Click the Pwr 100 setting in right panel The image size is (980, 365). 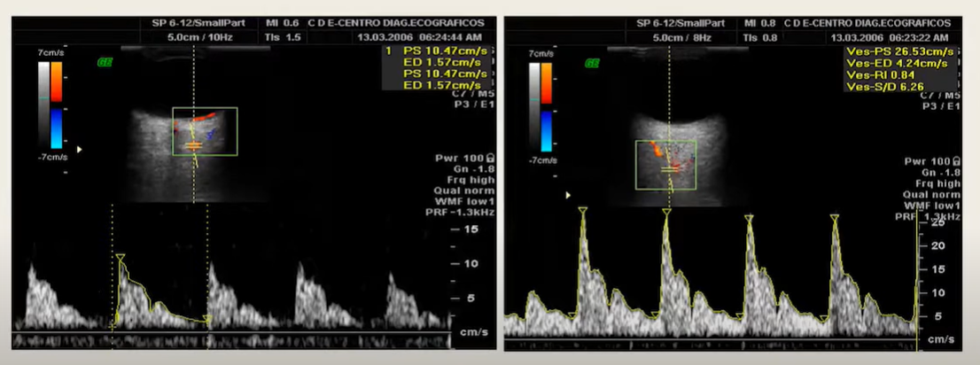click(931, 161)
